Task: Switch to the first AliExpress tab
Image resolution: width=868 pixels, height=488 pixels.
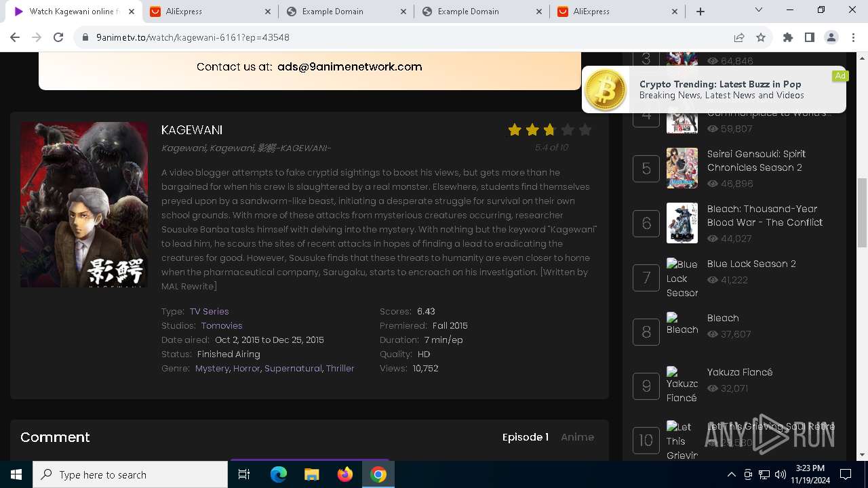Action: point(210,12)
